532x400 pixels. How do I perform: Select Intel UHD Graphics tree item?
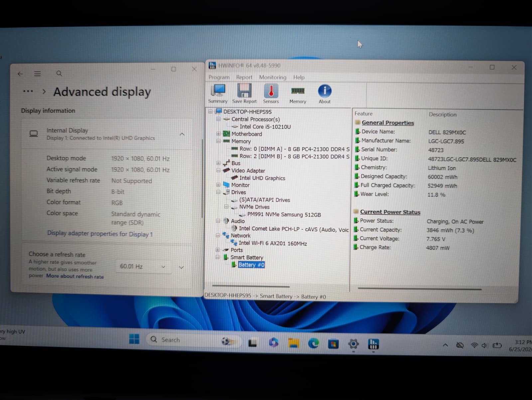coord(262,178)
